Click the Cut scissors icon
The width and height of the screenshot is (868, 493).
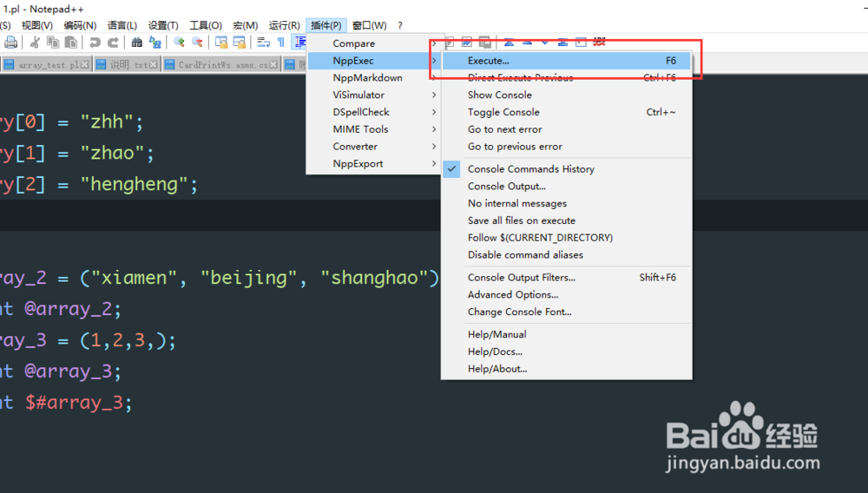(x=35, y=42)
